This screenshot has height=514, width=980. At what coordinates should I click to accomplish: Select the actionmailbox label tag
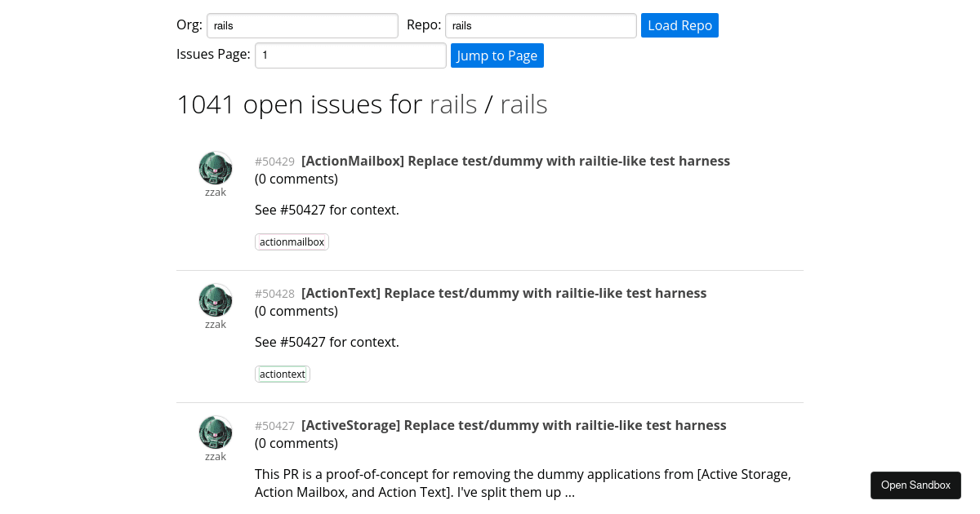292,241
